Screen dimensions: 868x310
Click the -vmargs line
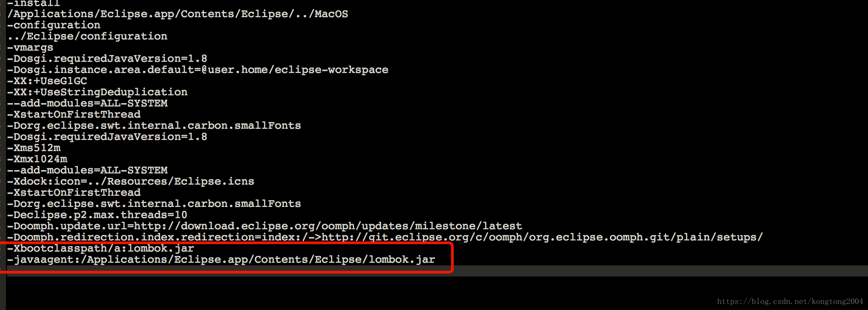[x=30, y=47]
